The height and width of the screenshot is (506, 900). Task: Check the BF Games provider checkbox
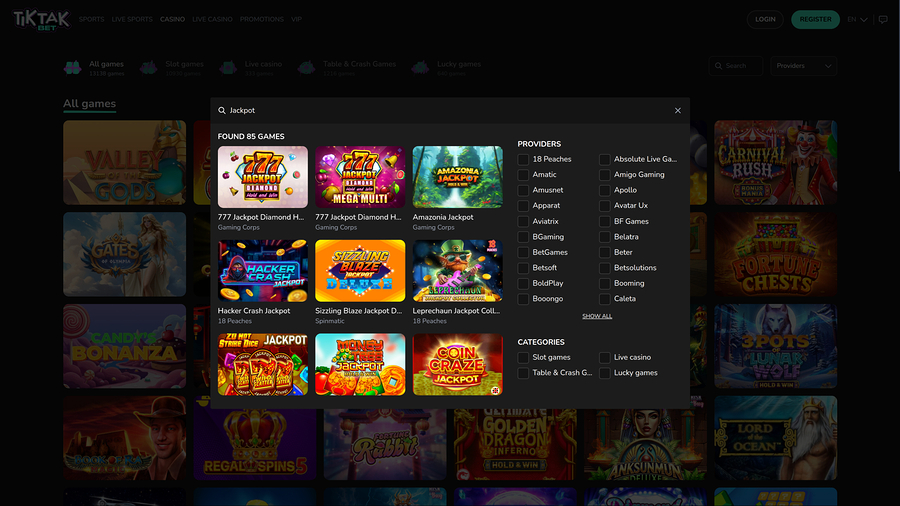click(604, 221)
